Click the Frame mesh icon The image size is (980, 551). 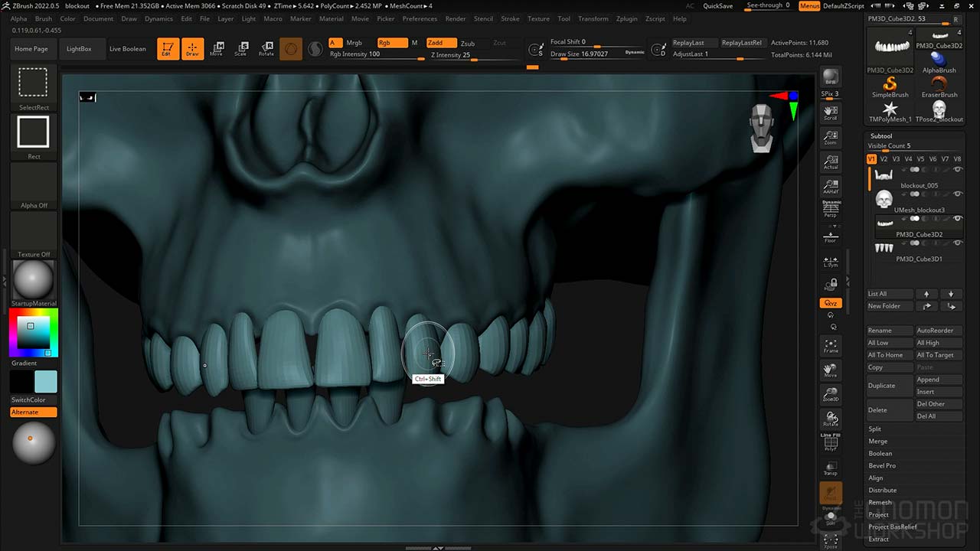(x=831, y=345)
